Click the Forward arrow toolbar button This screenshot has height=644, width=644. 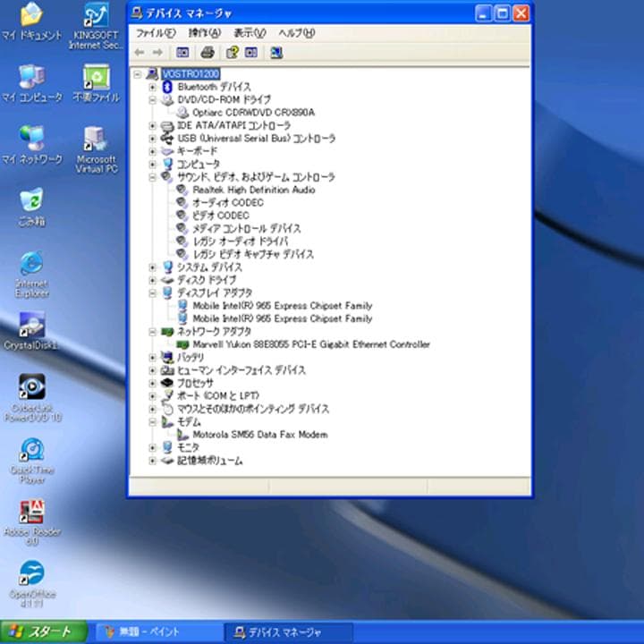coord(157,53)
